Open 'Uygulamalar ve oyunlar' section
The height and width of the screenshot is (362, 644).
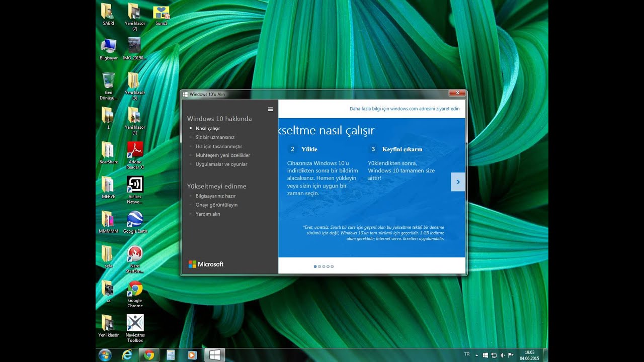[x=221, y=164]
